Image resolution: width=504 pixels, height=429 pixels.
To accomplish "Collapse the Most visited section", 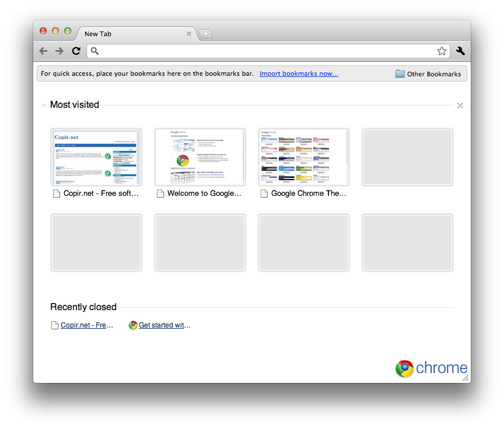I will (44, 106).
